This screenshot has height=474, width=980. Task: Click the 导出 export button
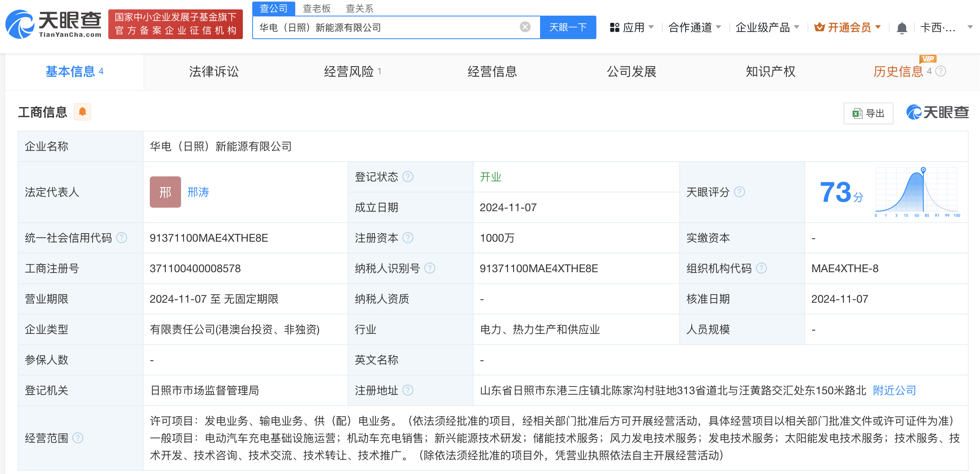pyautogui.click(x=868, y=113)
